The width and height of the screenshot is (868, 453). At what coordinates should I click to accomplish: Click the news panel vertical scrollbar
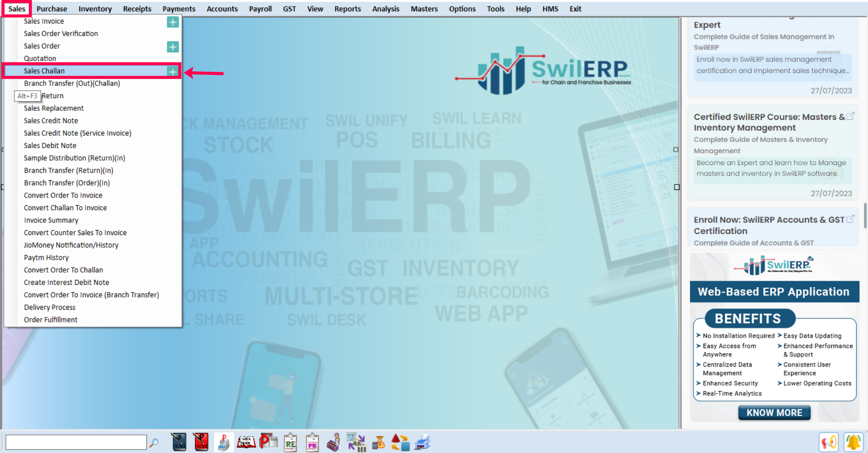(x=865, y=216)
